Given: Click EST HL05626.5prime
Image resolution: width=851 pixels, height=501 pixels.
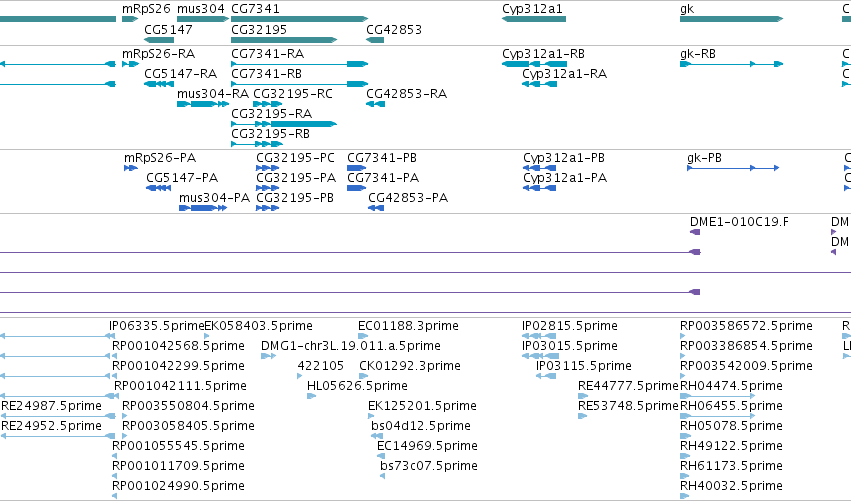Looking at the screenshot, I should coord(312,397).
